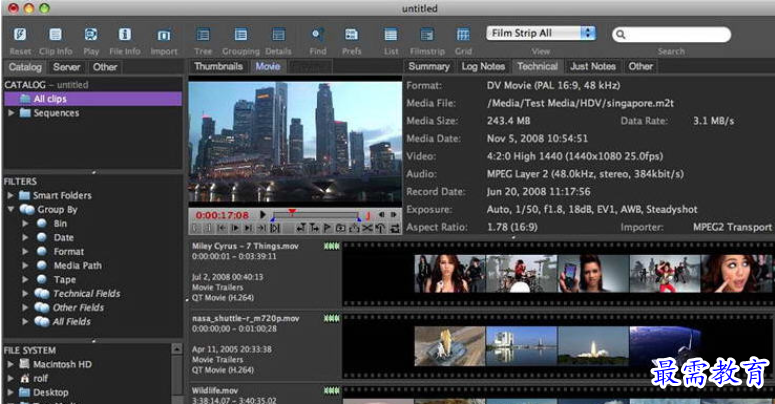
Task: Click the Singapore skyline movie preview
Action: pyautogui.click(x=295, y=141)
